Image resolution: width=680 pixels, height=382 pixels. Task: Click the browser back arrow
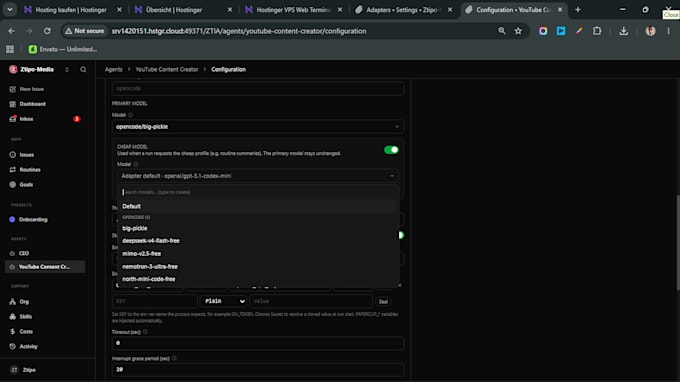[12, 31]
